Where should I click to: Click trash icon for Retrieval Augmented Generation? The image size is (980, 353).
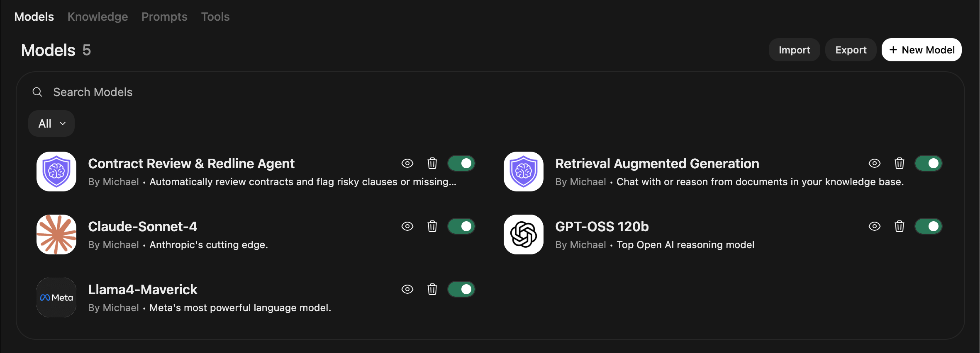900,164
